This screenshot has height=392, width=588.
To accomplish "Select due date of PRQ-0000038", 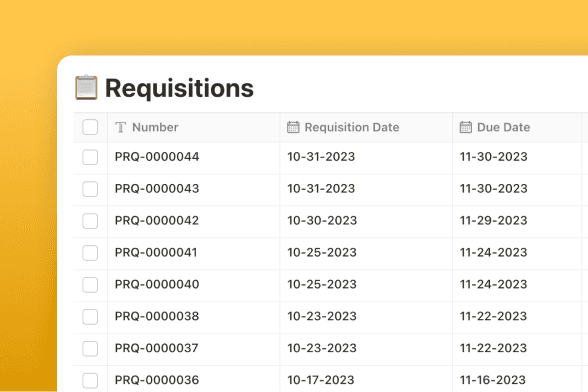I will pyautogui.click(x=493, y=316).
